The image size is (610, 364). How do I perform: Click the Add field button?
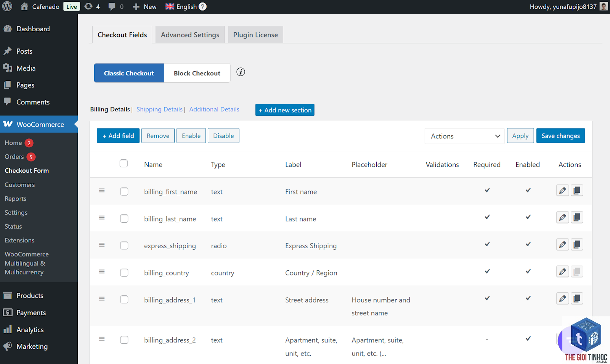click(x=118, y=136)
